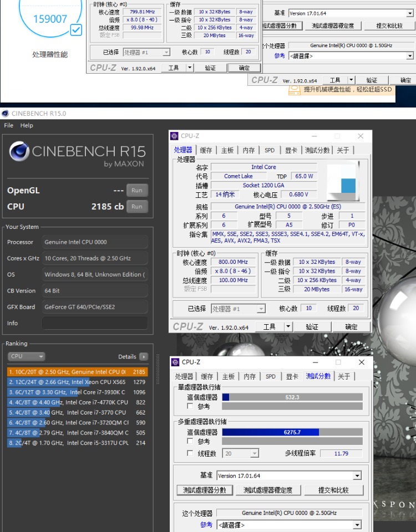Open the Details arrow in the Ranking panel
This screenshot has width=416, height=532.
144,356
